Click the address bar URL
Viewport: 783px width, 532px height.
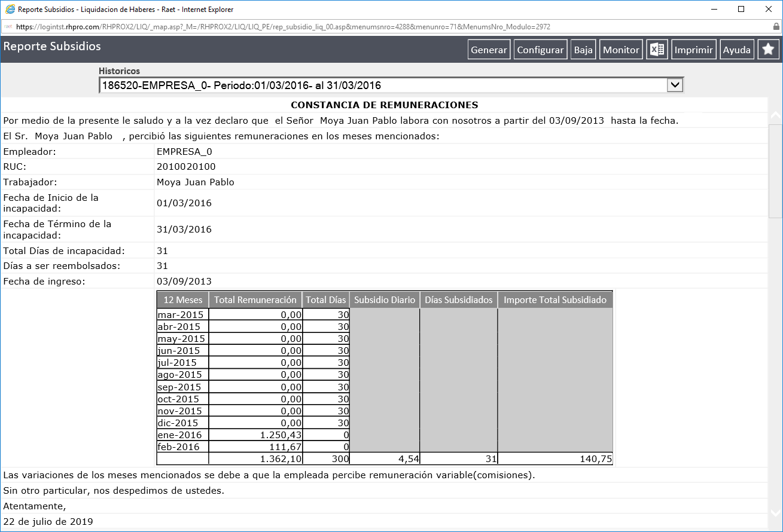click(x=284, y=27)
